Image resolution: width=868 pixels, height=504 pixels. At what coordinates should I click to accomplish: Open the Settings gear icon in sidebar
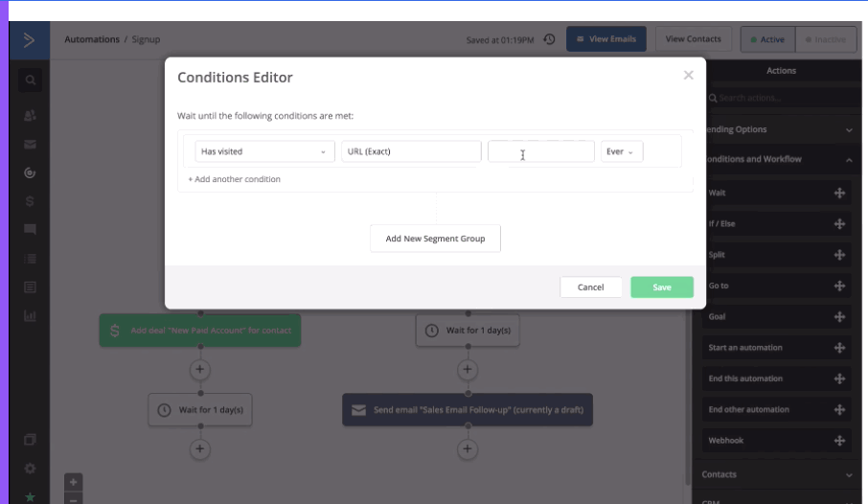(30, 469)
